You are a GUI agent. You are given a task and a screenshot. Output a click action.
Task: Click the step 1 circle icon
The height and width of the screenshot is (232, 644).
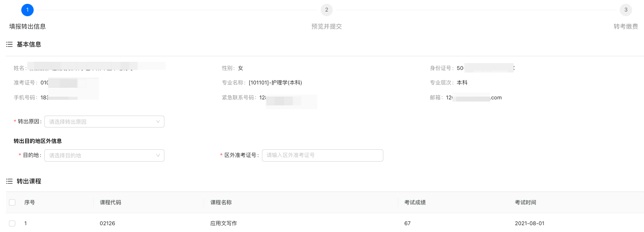(x=27, y=10)
